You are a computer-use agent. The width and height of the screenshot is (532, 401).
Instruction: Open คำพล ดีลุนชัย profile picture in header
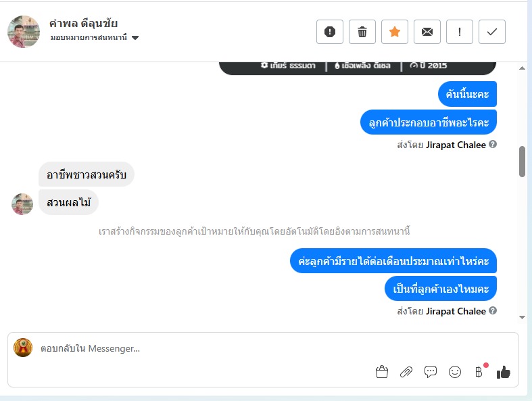(24, 32)
